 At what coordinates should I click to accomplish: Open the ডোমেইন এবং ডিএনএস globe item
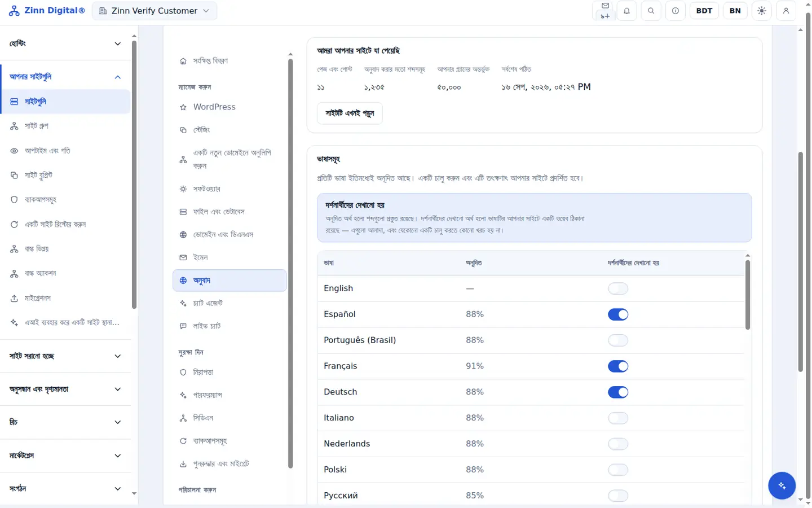click(x=230, y=234)
